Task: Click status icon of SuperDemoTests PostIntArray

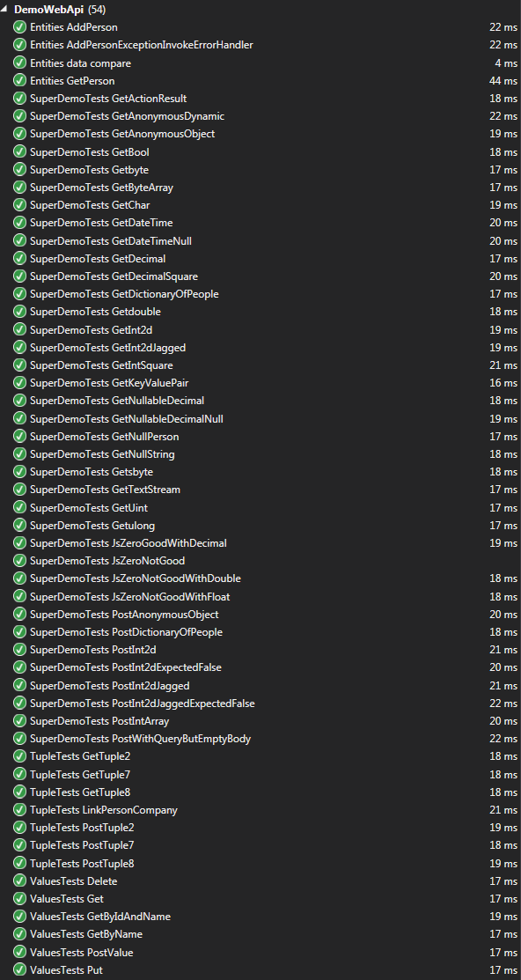Action: coord(19,720)
